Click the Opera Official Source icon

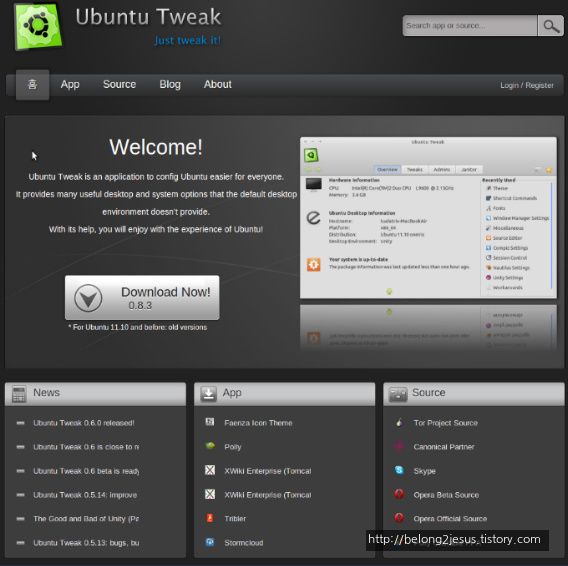point(399,518)
